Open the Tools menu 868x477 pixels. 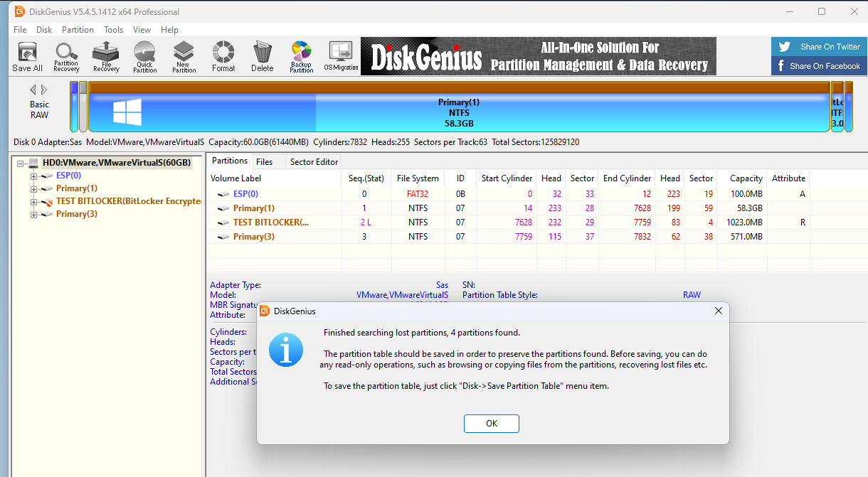click(113, 30)
